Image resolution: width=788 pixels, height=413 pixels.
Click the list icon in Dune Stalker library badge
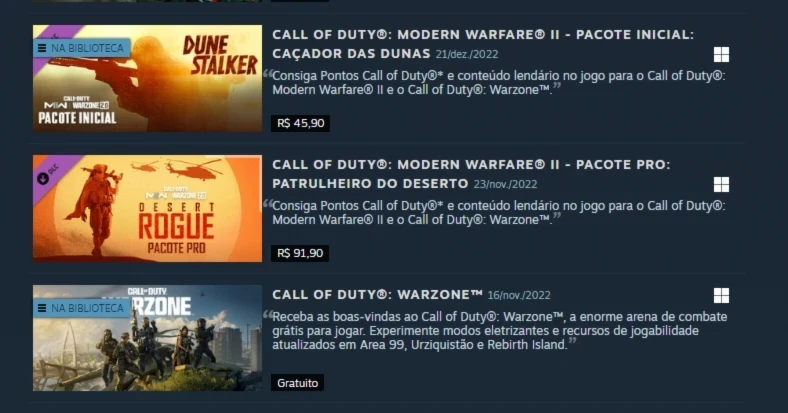tap(42, 48)
